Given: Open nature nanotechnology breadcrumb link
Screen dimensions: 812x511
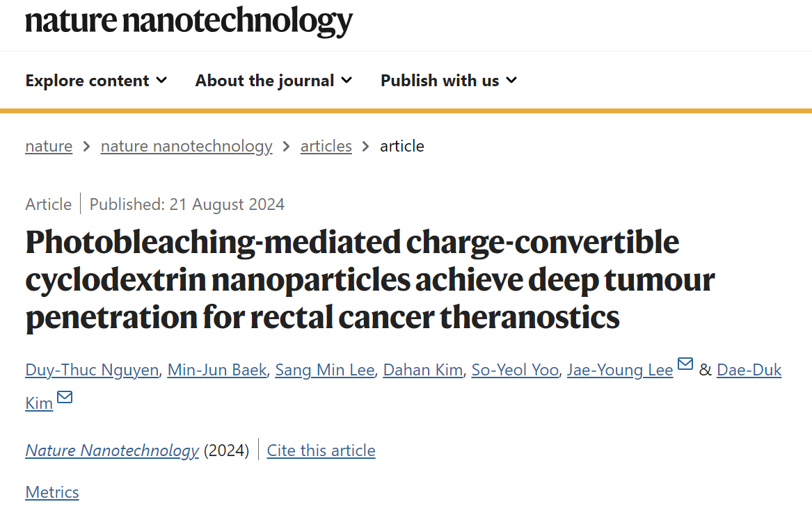Looking at the screenshot, I should pos(186,147).
